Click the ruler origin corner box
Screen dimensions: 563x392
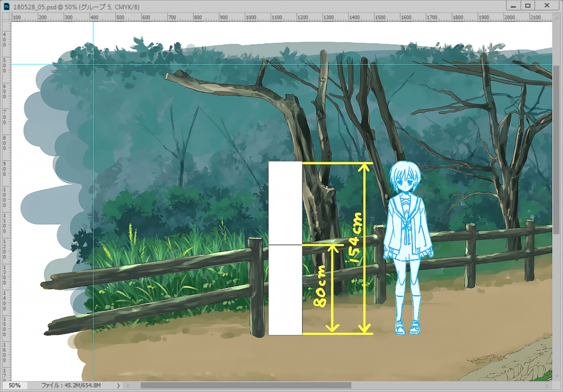tap(7, 17)
